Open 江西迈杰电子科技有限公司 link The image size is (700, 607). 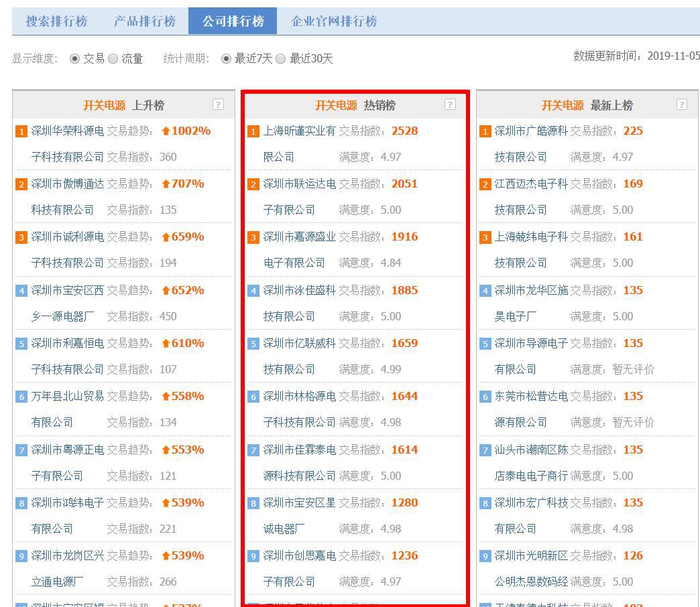tap(531, 197)
